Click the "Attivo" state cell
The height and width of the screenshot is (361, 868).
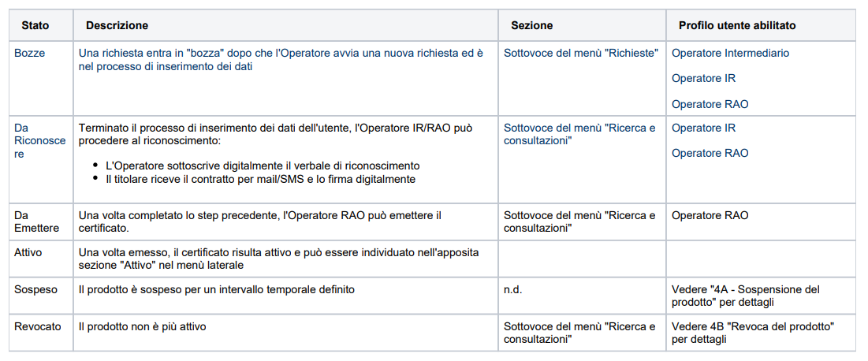coord(28,252)
